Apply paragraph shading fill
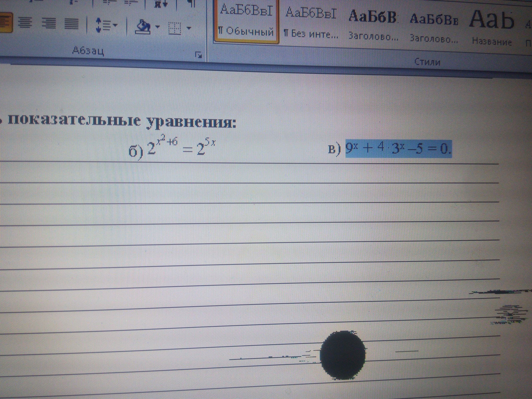 pyautogui.click(x=143, y=27)
